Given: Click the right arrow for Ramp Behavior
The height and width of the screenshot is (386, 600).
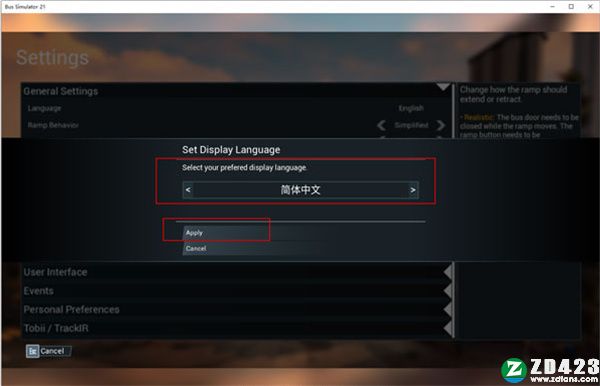Looking at the screenshot, I should coord(441,125).
